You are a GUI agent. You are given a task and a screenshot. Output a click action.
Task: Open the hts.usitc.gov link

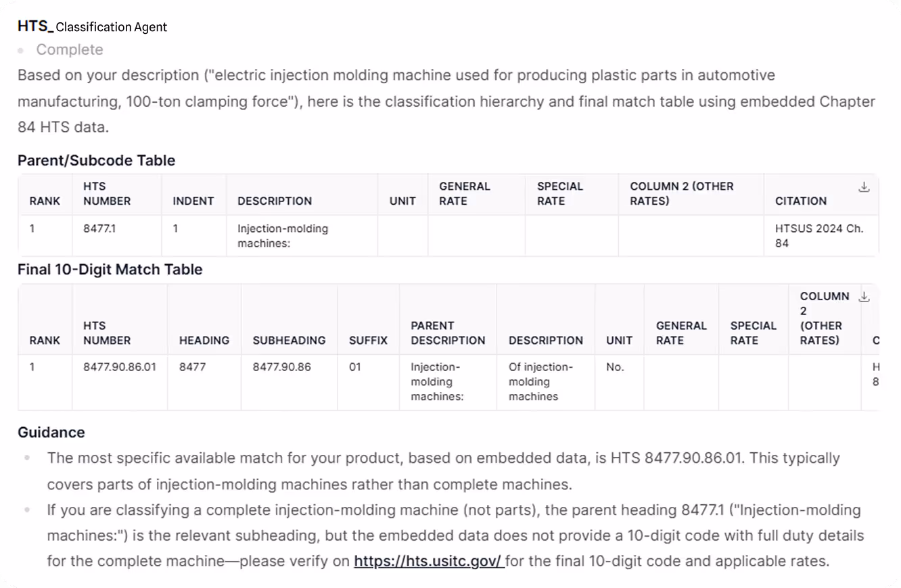[x=429, y=561]
